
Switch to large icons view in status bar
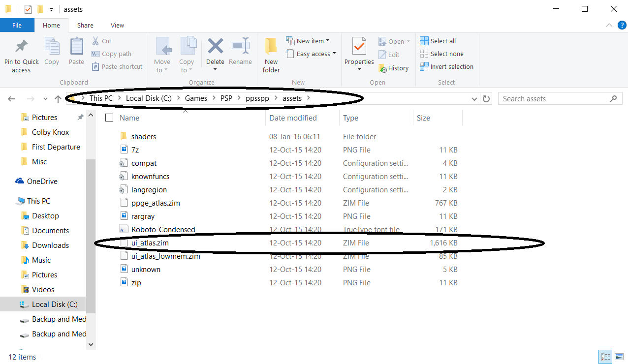point(619,357)
